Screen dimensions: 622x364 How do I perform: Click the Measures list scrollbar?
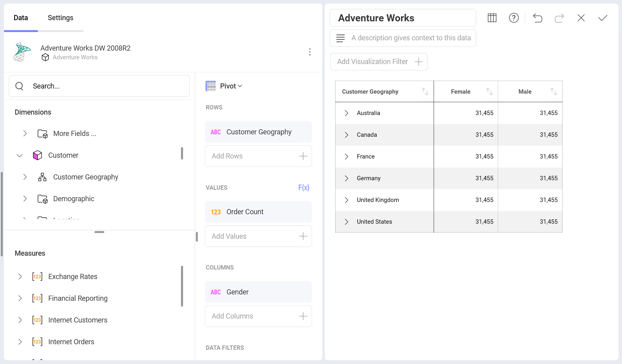tap(182, 286)
